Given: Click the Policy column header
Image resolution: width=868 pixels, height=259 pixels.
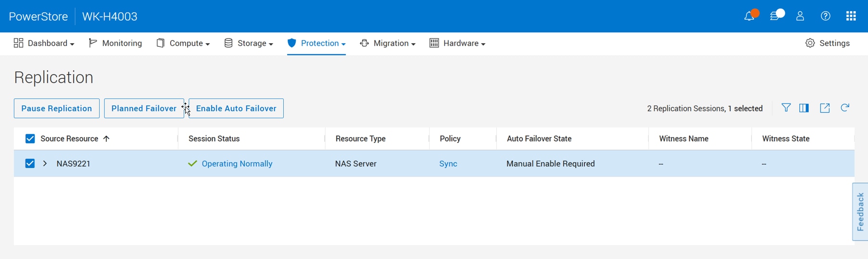Looking at the screenshot, I should (x=450, y=139).
